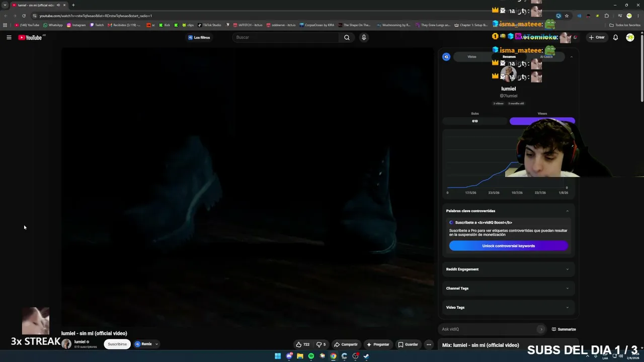Click the vidIQ logo in panel
644x362 pixels.
click(x=446, y=57)
